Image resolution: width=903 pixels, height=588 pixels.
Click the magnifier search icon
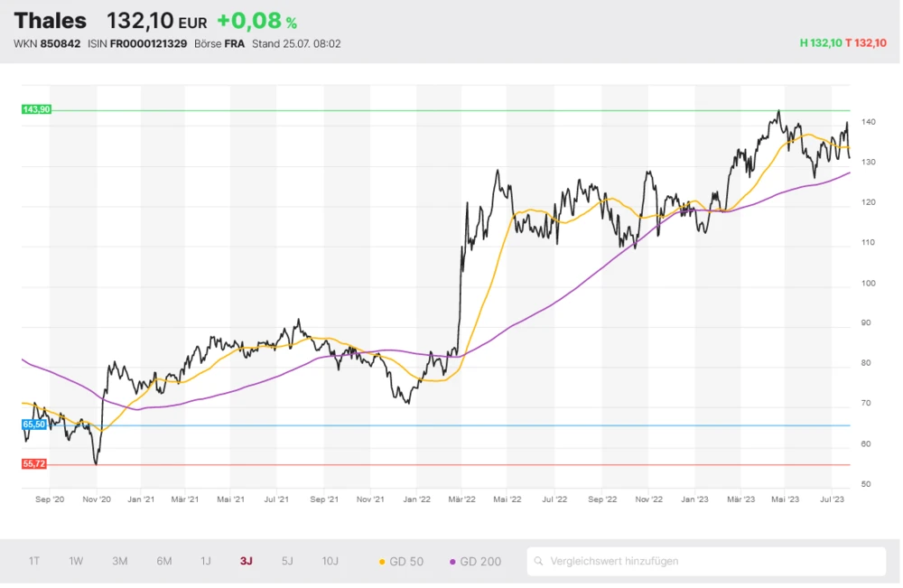click(539, 561)
